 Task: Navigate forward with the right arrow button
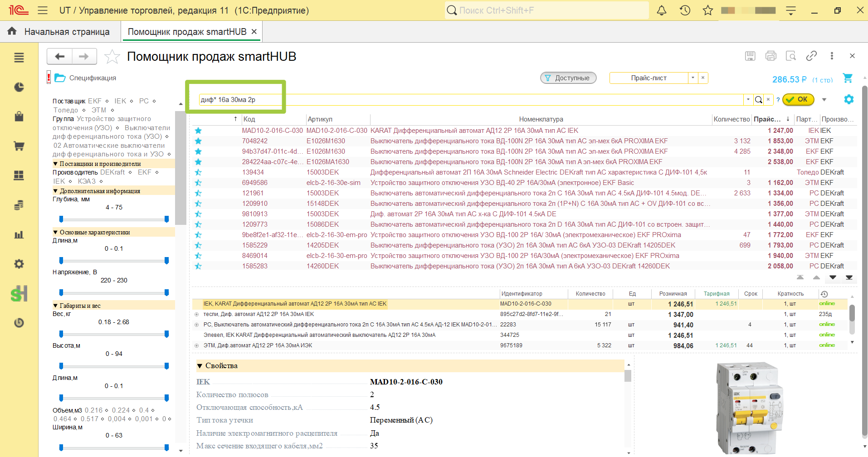84,56
